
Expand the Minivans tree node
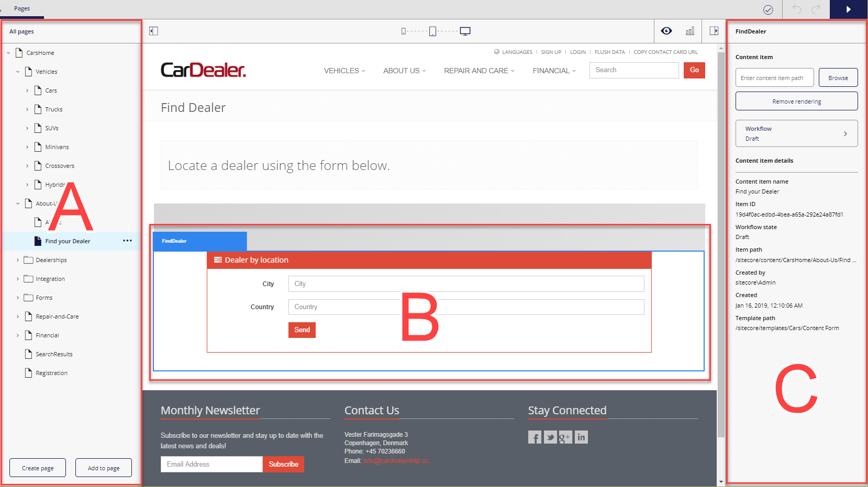27,147
